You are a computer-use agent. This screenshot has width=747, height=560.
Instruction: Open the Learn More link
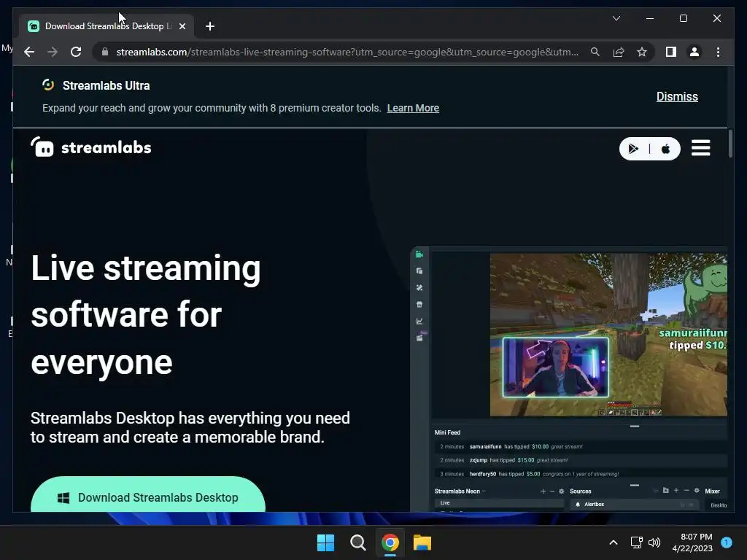coord(413,108)
